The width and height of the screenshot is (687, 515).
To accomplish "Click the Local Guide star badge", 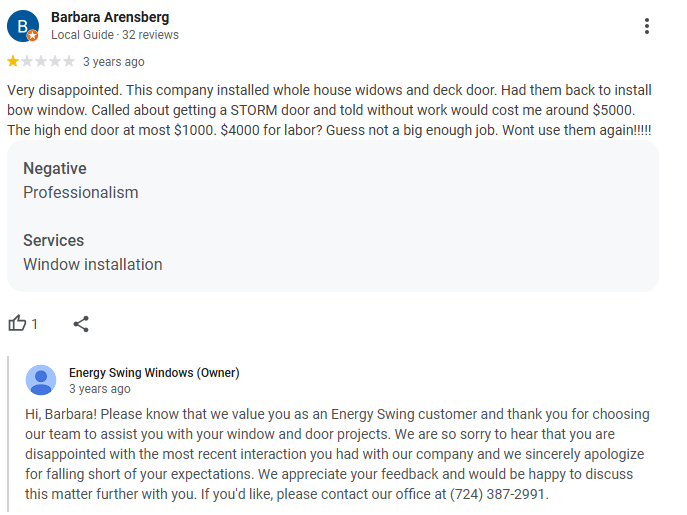I will point(32,36).
